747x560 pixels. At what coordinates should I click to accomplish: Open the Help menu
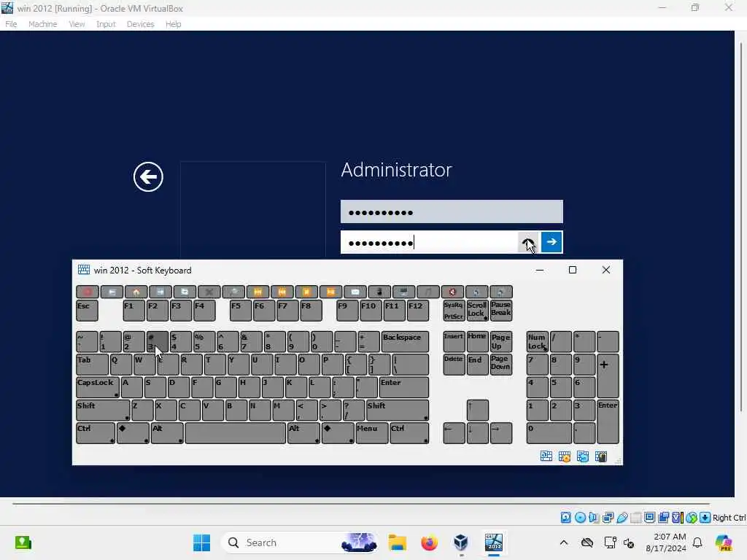click(174, 24)
